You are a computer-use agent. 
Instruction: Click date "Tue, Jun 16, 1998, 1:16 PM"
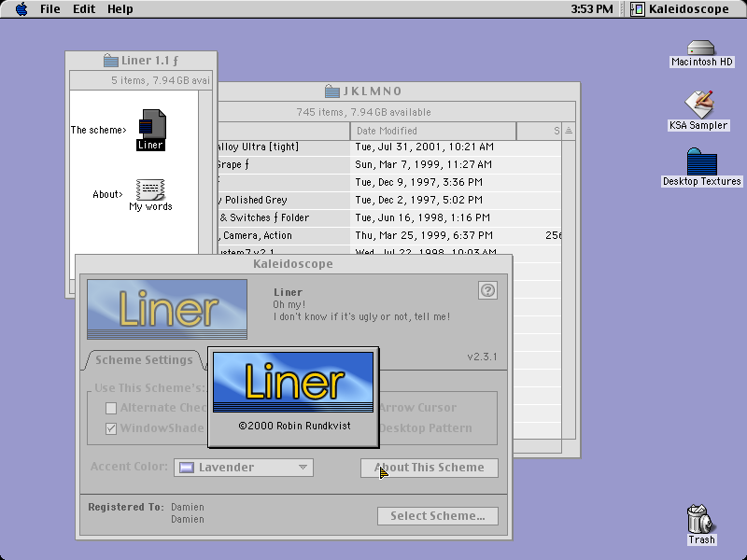(423, 217)
